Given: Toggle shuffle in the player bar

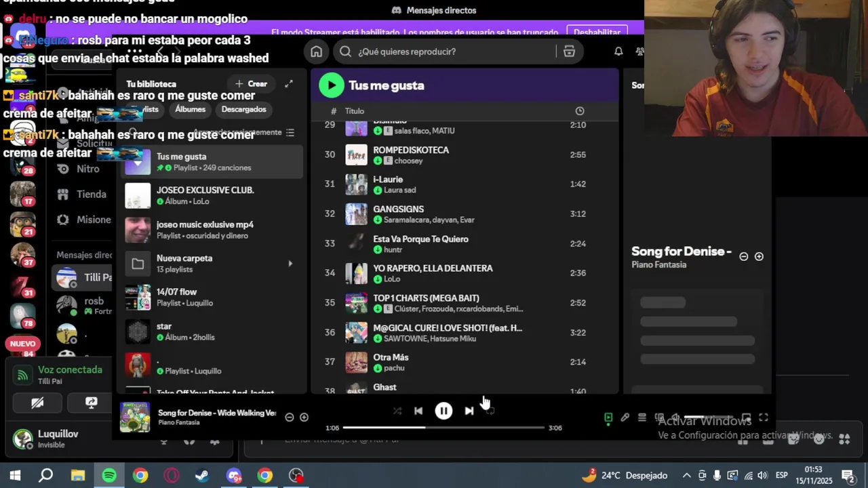Looking at the screenshot, I should [x=397, y=411].
